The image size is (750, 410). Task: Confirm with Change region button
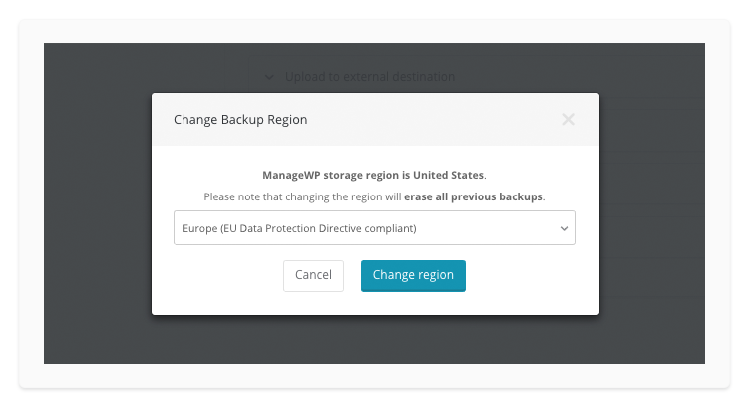(413, 276)
